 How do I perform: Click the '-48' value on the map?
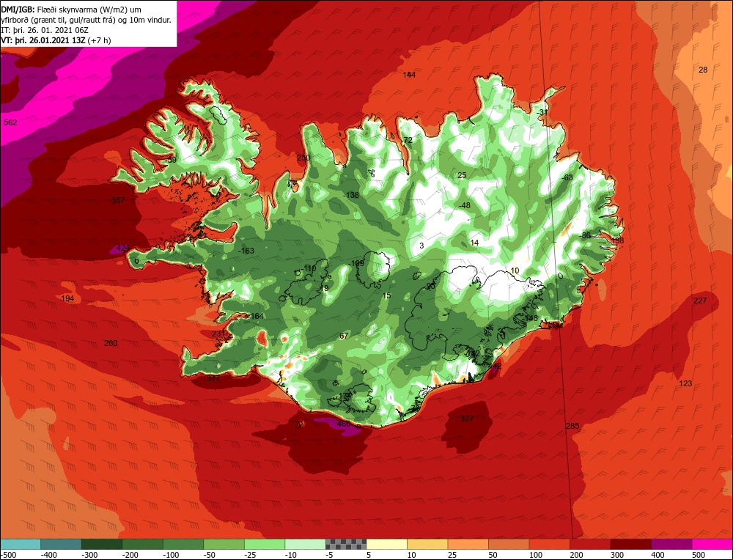coord(464,205)
